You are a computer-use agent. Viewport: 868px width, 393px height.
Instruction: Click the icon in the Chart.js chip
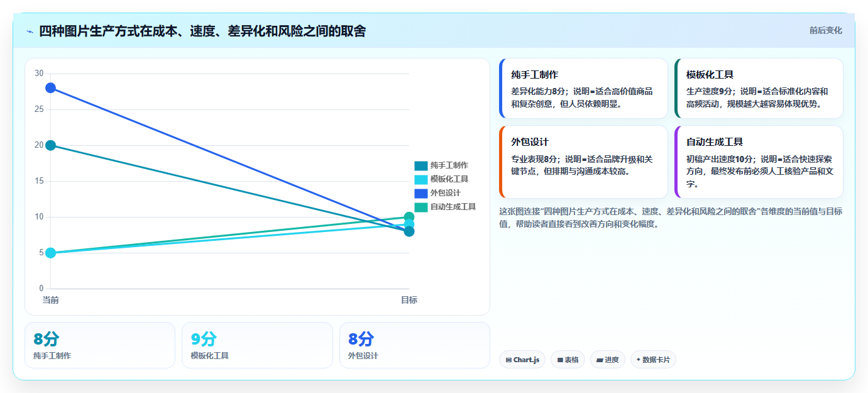point(508,360)
